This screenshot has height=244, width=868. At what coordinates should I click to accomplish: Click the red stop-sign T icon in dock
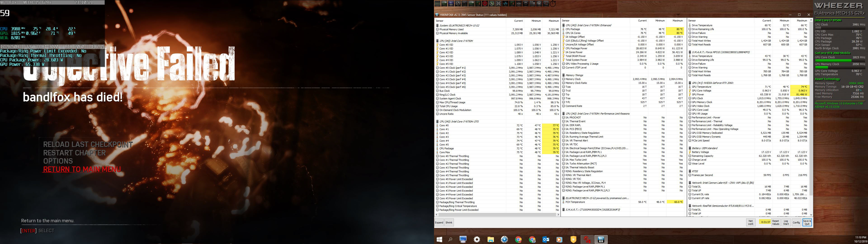[x=485, y=4]
